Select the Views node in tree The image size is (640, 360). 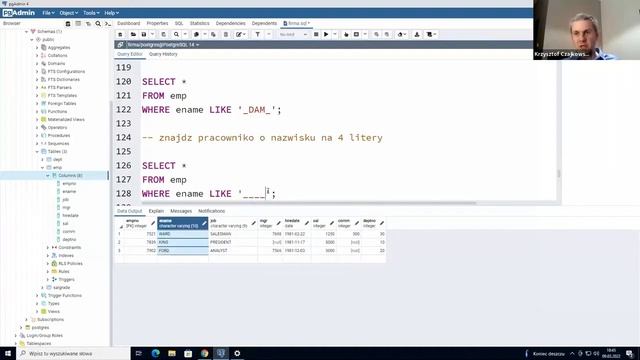pyautogui.click(x=53, y=311)
